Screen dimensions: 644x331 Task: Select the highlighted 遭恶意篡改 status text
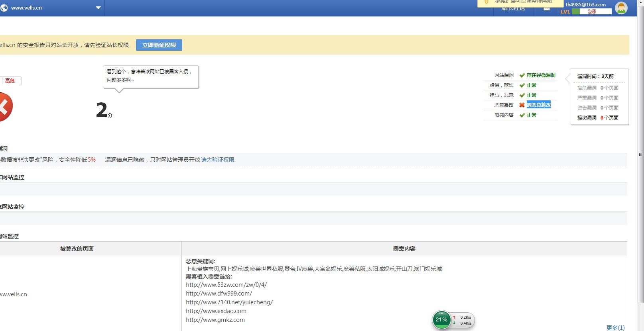[539, 105]
